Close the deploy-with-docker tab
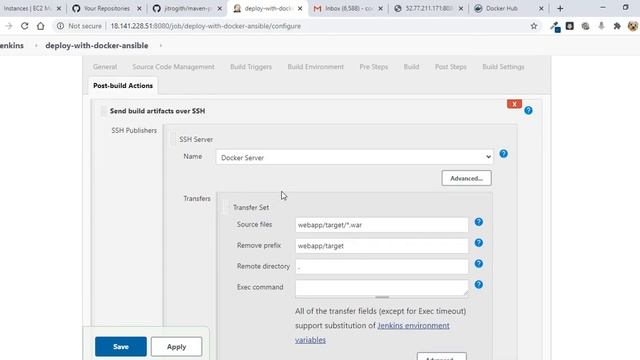 [x=300, y=8]
